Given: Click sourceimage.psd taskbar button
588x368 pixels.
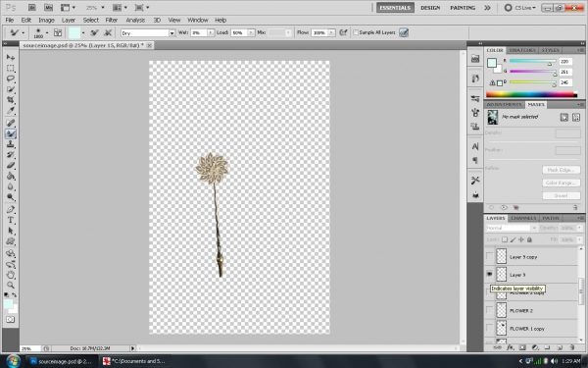Looking at the screenshot, I should click(63, 361).
